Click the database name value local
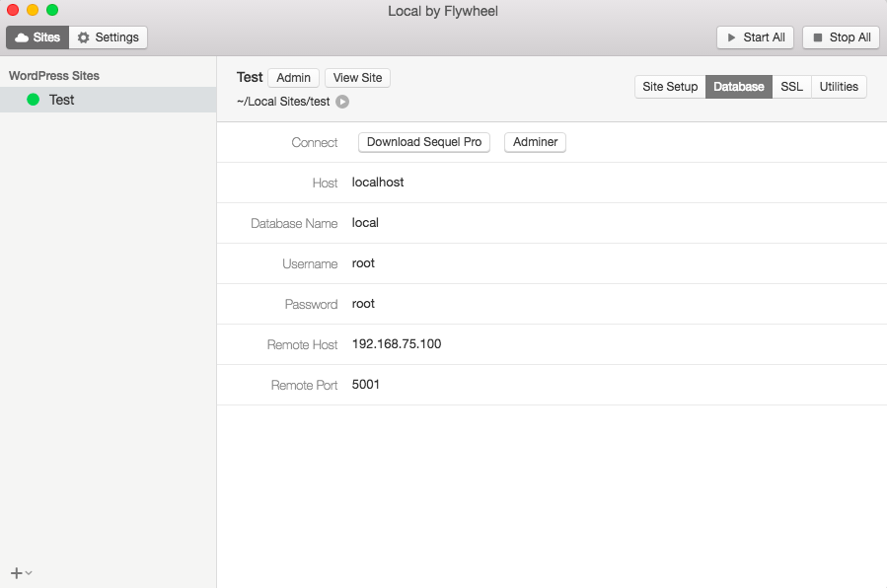 click(x=365, y=223)
